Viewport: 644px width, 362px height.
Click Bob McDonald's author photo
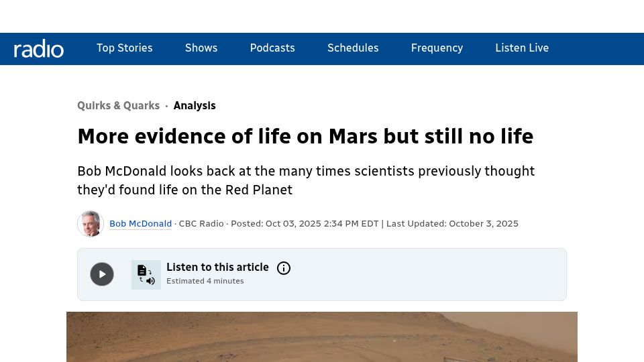[91, 224]
